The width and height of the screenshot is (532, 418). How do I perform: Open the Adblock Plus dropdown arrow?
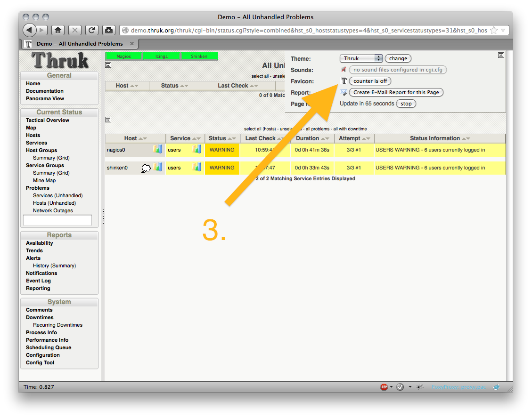tap(392, 387)
